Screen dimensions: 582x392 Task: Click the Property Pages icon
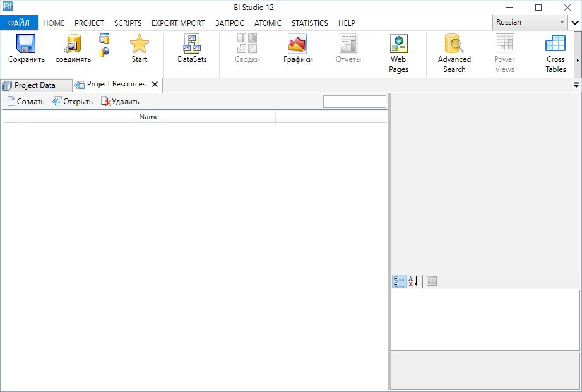(431, 282)
